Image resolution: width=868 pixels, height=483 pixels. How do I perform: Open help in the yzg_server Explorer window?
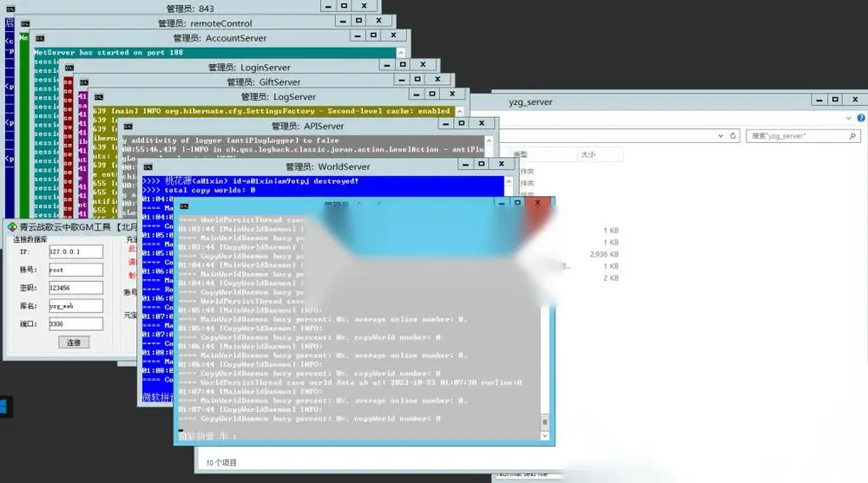pyautogui.click(x=861, y=118)
